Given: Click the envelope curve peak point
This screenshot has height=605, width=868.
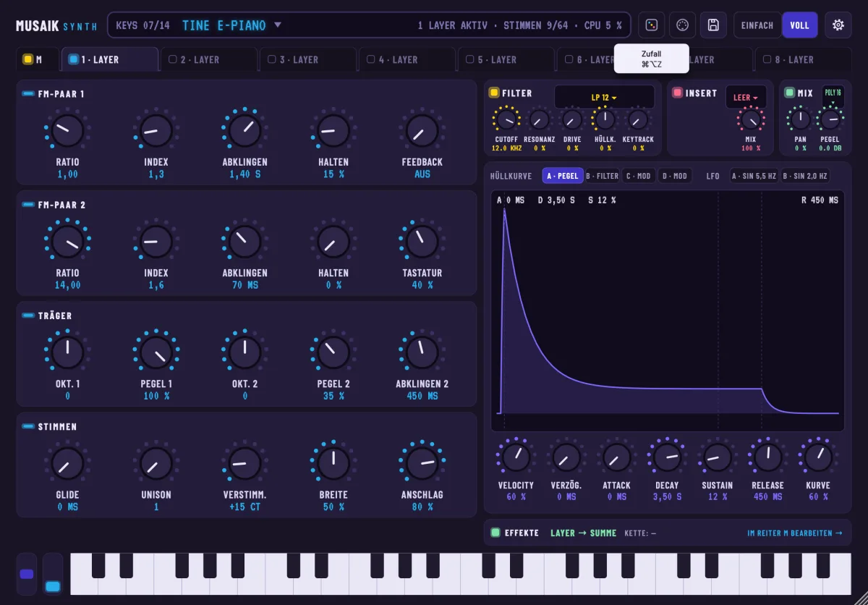Looking at the screenshot, I should 504,209.
